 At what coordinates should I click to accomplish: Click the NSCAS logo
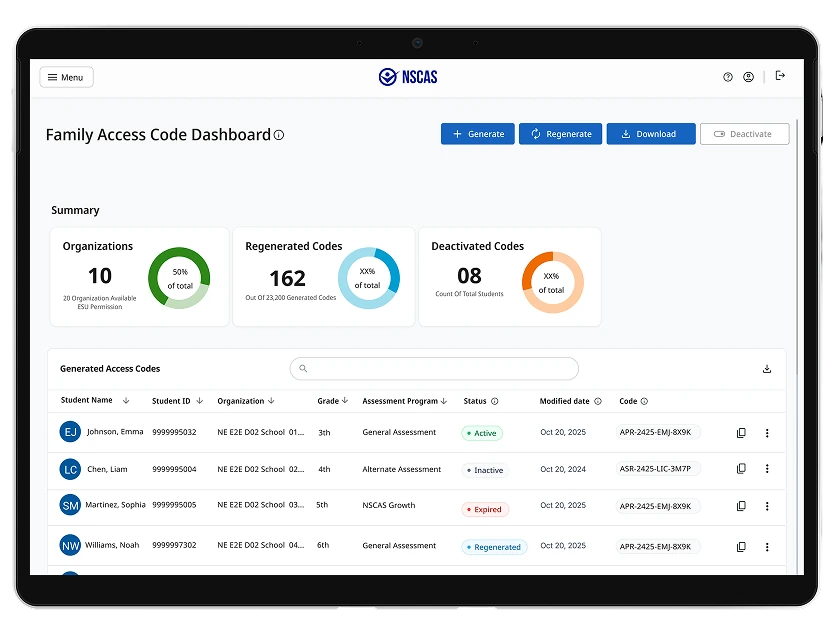(x=408, y=77)
